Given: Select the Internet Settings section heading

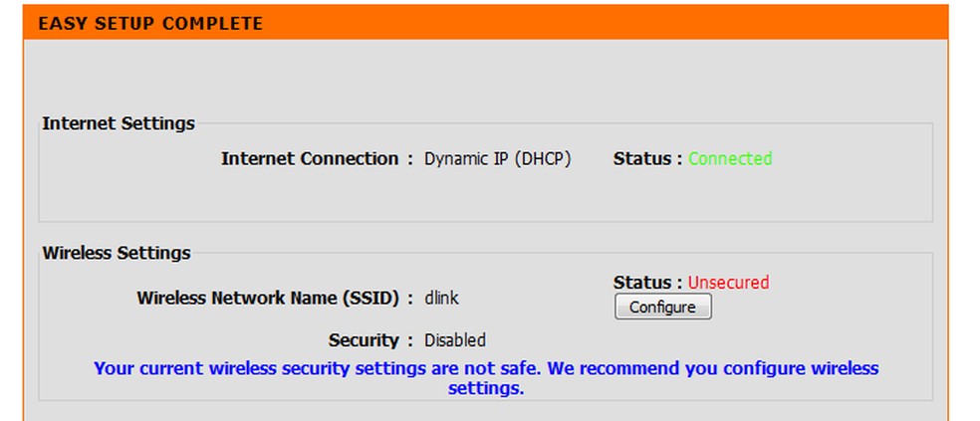Looking at the screenshot, I should [119, 124].
